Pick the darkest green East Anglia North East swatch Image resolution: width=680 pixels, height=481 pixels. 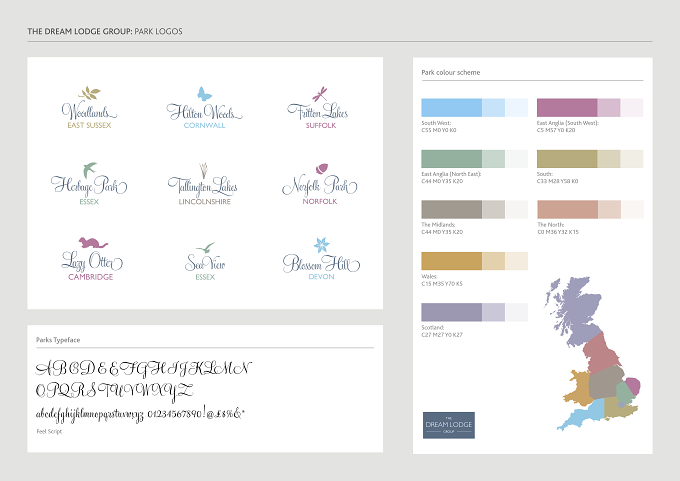(451, 159)
